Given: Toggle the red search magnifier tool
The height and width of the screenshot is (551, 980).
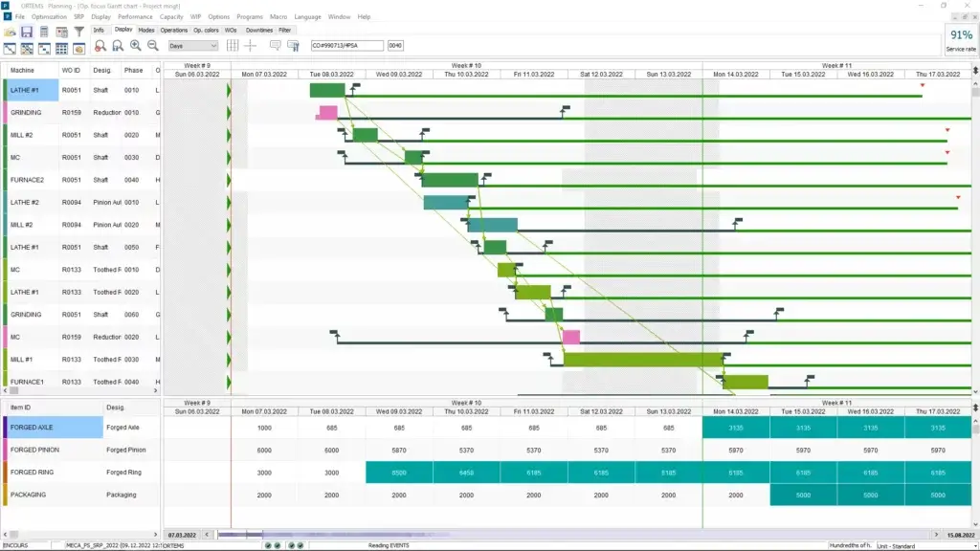Looking at the screenshot, I should tap(99, 45).
